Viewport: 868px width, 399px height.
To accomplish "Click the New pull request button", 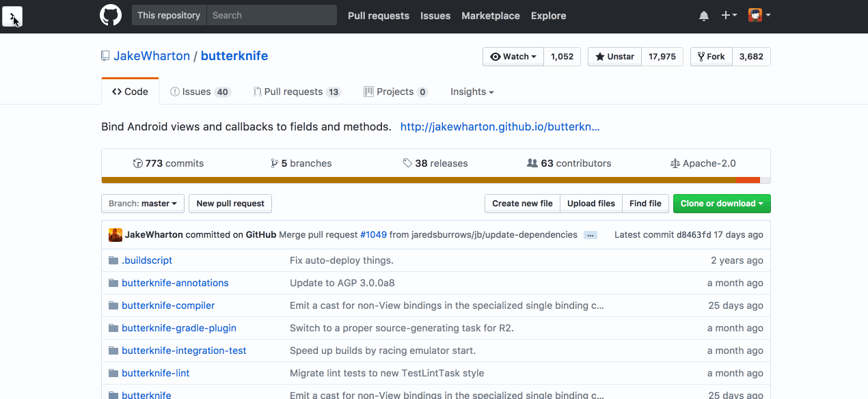I will [230, 204].
